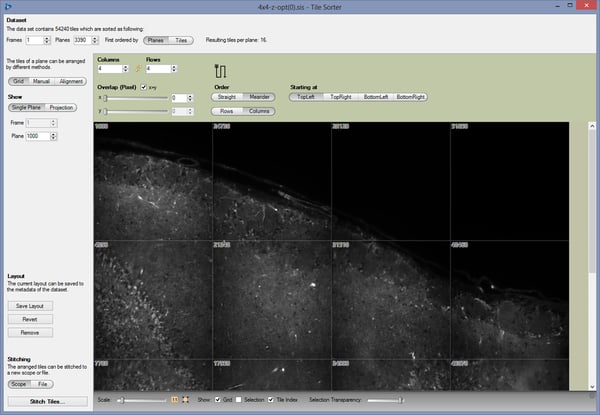The width and height of the screenshot is (600, 415).
Task: Click the Plane 1000 input field
Action: 38,136
